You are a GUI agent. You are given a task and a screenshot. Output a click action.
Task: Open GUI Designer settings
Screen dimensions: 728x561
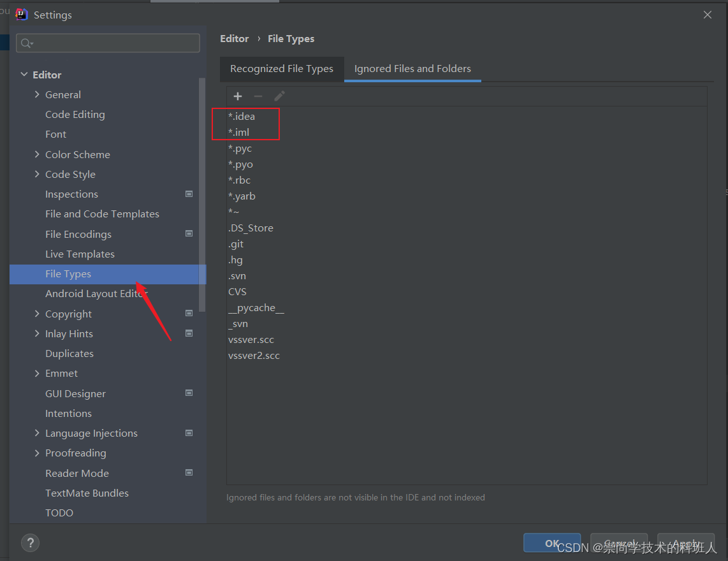75,393
